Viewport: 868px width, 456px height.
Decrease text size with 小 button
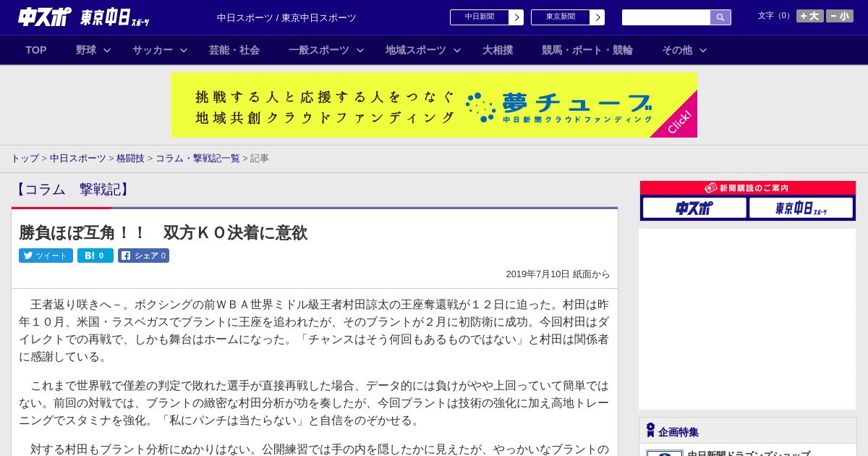tap(840, 16)
